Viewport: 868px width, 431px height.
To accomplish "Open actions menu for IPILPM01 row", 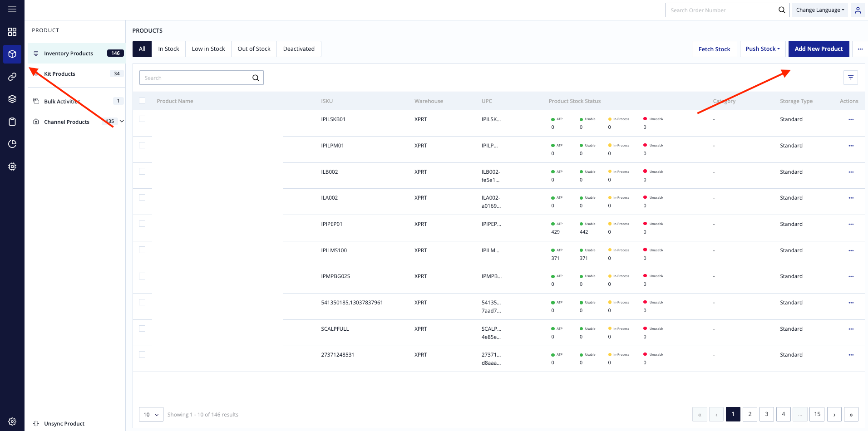I will (851, 146).
